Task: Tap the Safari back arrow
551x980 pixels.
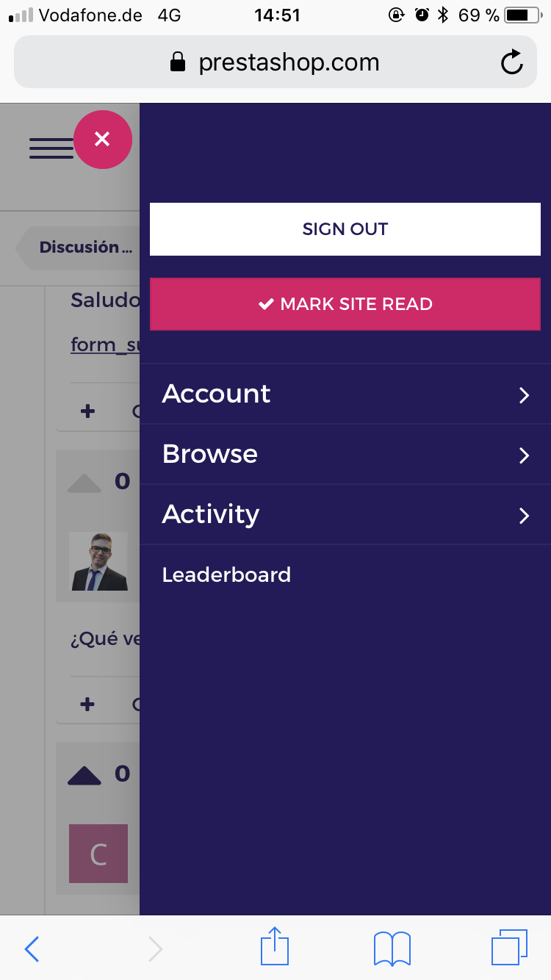Action: click(x=32, y=949)
